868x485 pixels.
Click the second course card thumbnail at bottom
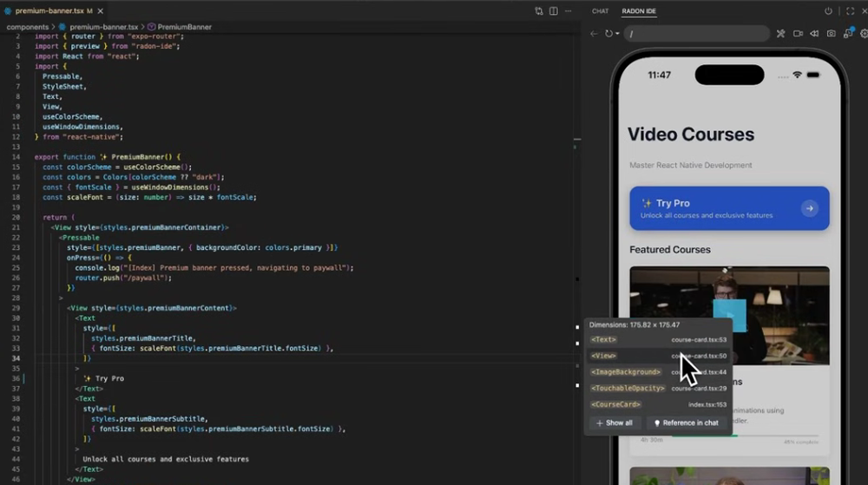(729, 475)
